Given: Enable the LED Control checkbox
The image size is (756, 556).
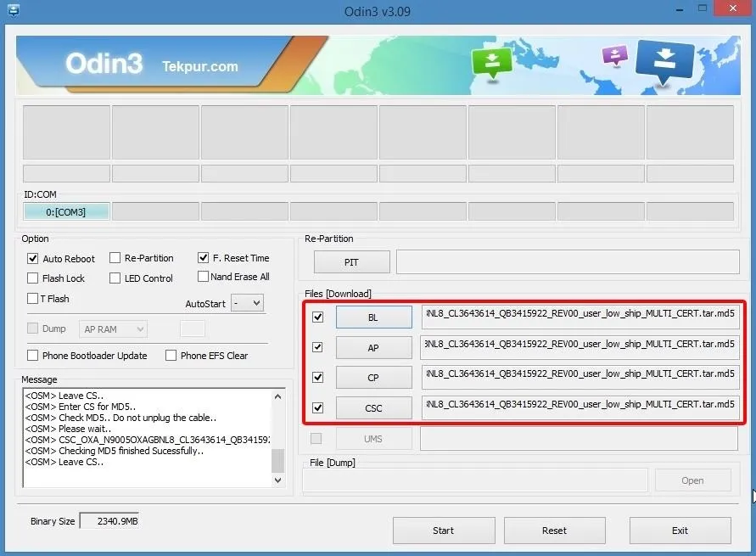Looking at the screenshot, I should coord(115,278).
